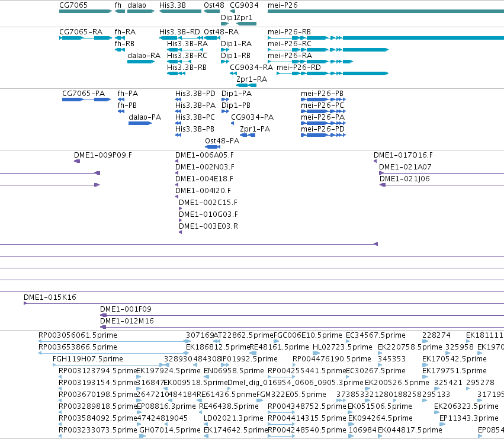Select the CG7065 gene label
Image resolution: width=504 pixels, height=439 pixels.
(73, 5)
